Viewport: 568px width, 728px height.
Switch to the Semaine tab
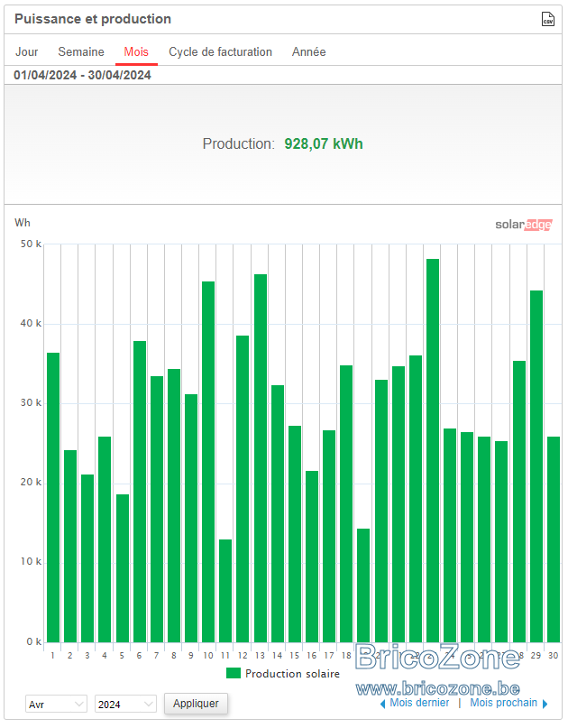point(81,51)
